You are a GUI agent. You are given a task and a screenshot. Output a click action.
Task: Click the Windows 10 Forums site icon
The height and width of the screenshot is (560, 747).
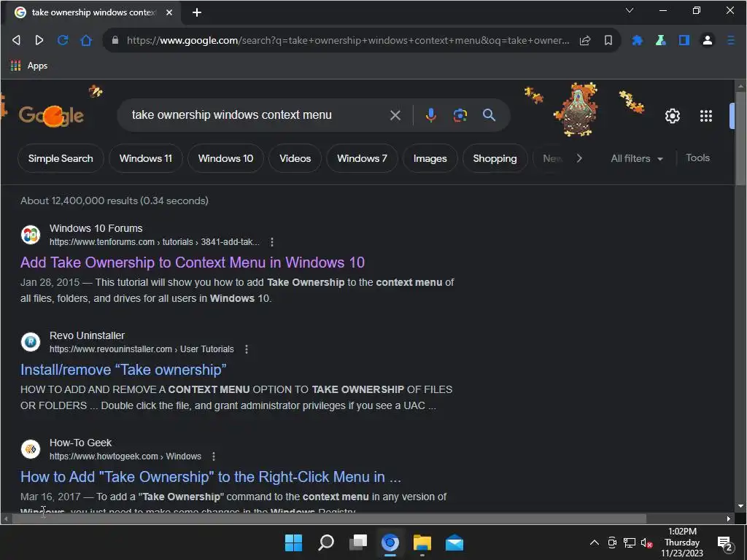31,235
